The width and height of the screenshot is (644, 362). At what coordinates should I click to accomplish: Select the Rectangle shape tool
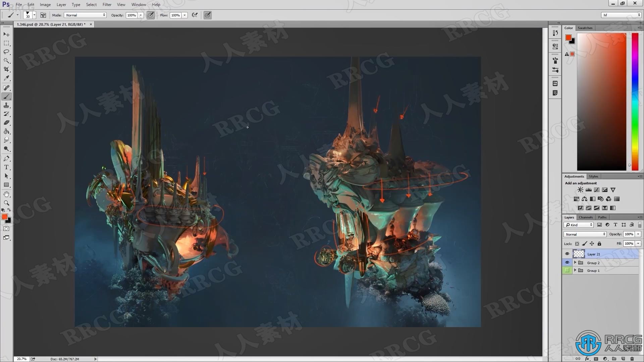pyautogui.click(x=6, y=185)
